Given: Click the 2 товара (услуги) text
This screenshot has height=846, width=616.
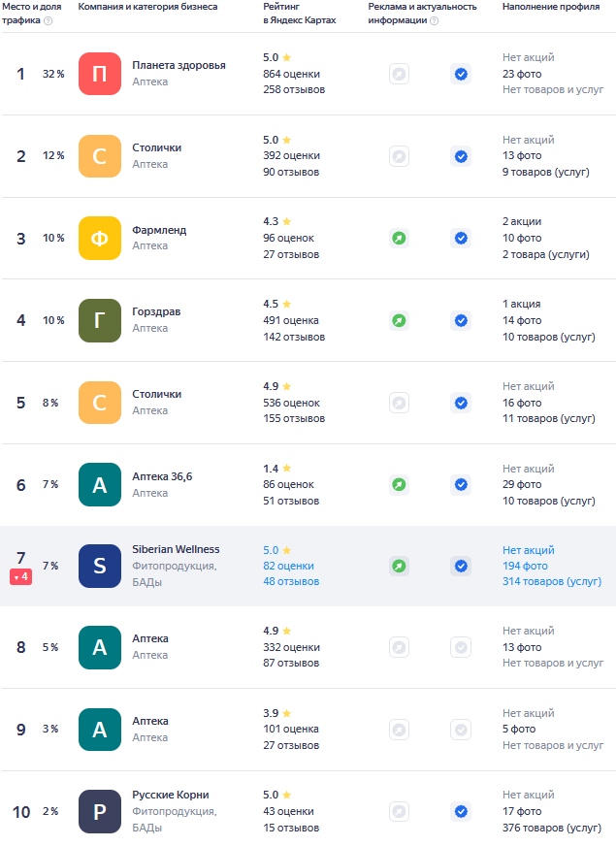Looking at the screenshot, I should [x=546, y=254].
